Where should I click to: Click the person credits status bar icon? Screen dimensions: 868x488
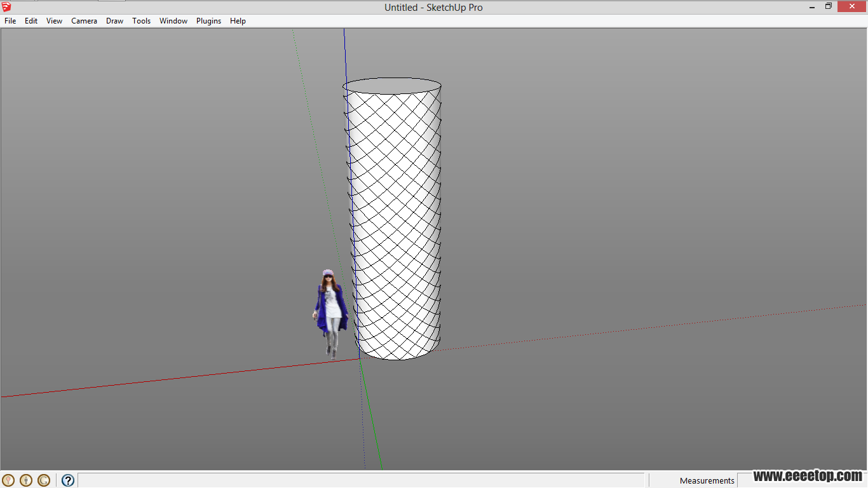(x=26, y=480)
